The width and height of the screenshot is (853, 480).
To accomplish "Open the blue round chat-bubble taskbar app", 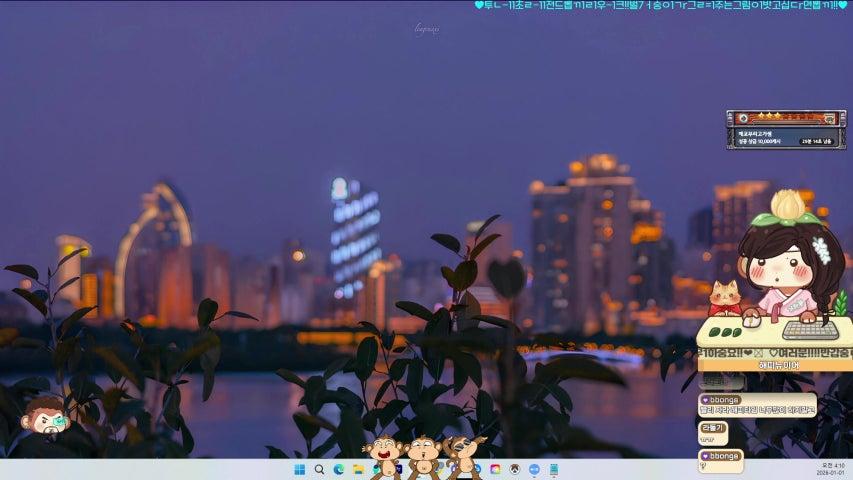I will 534,470.
